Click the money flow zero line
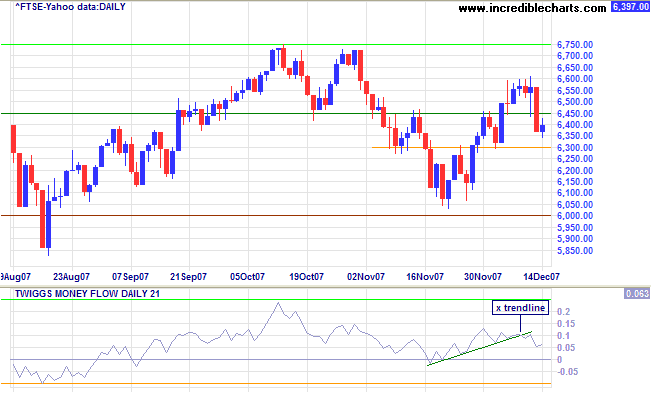Image resolution: width=651 pixels, height=395 pixels. [x=281, y=360]
